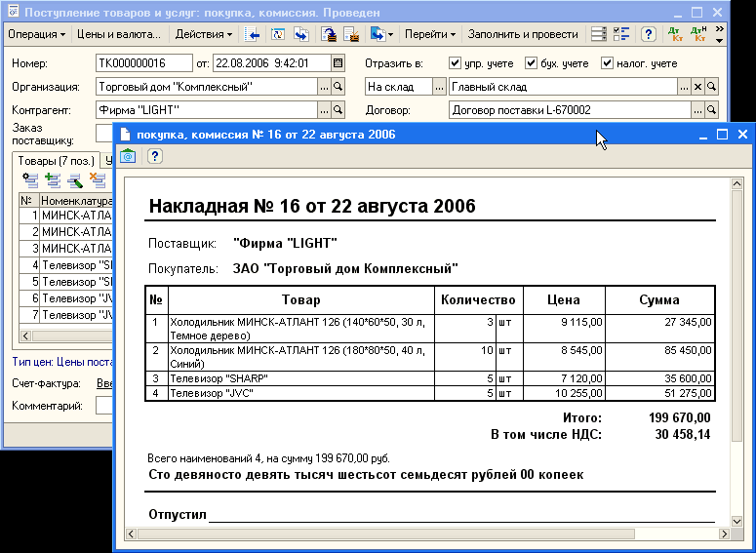
Task: Click the 85 450,00 sum cell
Action: pos(660,357)
